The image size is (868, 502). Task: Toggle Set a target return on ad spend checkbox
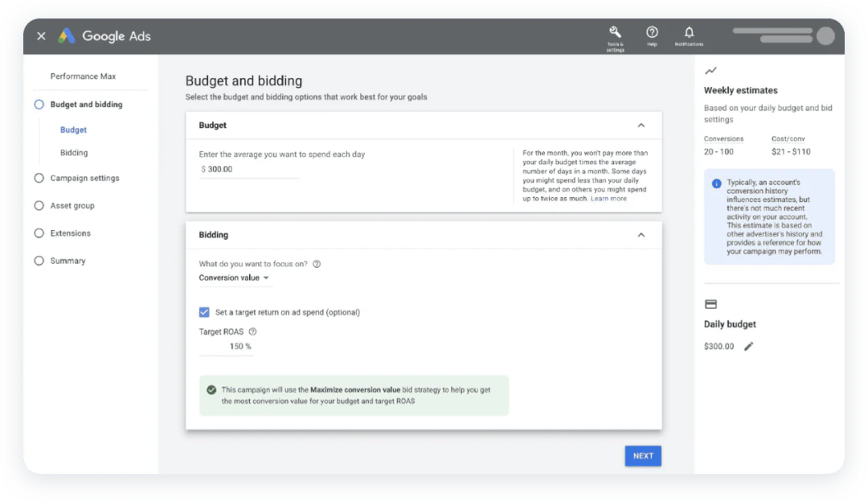204,312
